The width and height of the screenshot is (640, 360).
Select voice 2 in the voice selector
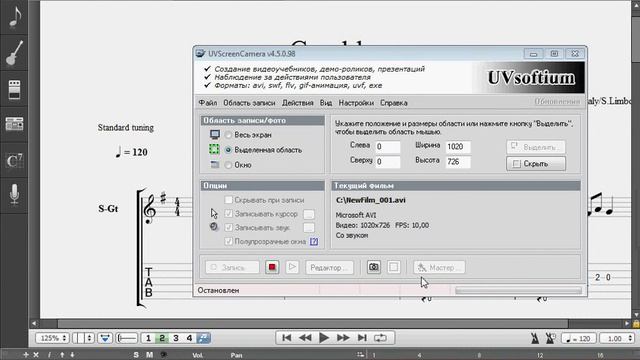point(162,338)
